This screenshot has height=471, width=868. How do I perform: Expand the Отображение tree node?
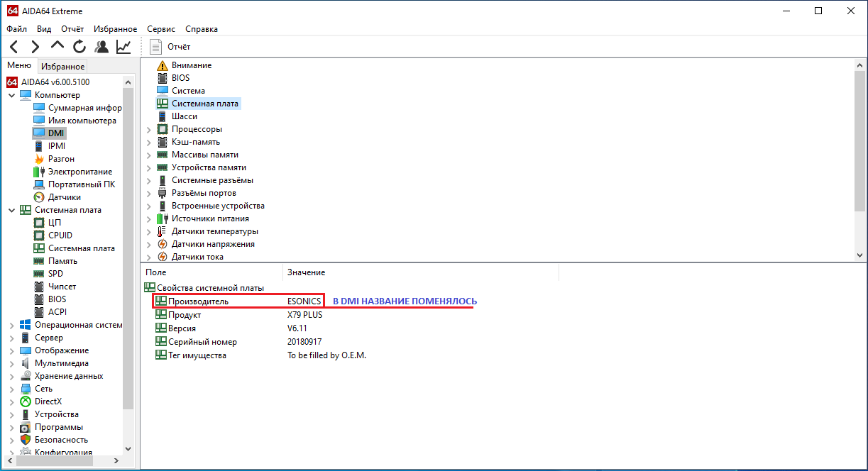(x=11, y=350)
